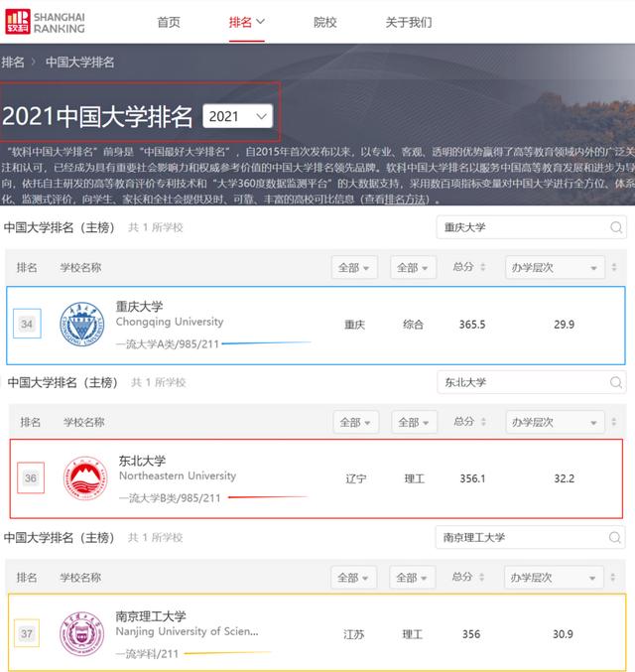Viewport: 635px width, 672px height.
Task: Click the 一流大学A类/985/211 tag
Action: pyautogui.click(x=168, y=344)
